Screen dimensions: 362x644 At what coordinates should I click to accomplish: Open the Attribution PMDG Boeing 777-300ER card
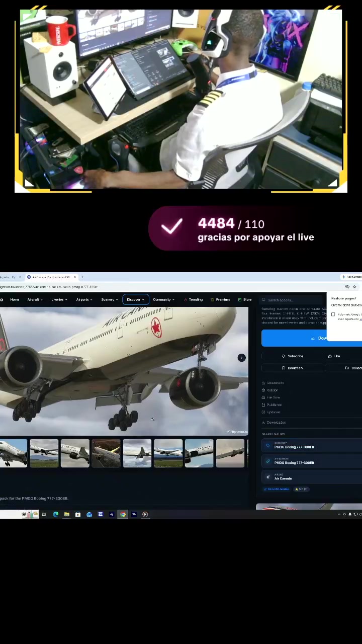click(x=312, y=461)
